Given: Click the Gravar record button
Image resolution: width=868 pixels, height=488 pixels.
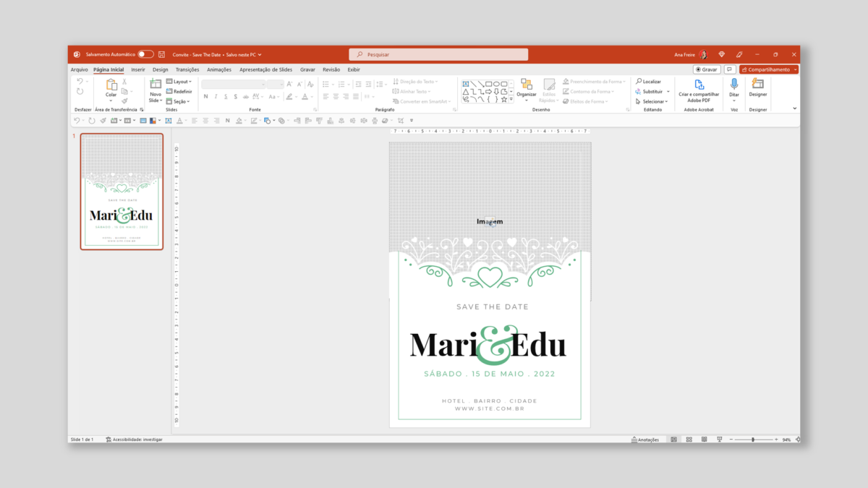Looking at the screenshot, I should (x=707, y=69).
